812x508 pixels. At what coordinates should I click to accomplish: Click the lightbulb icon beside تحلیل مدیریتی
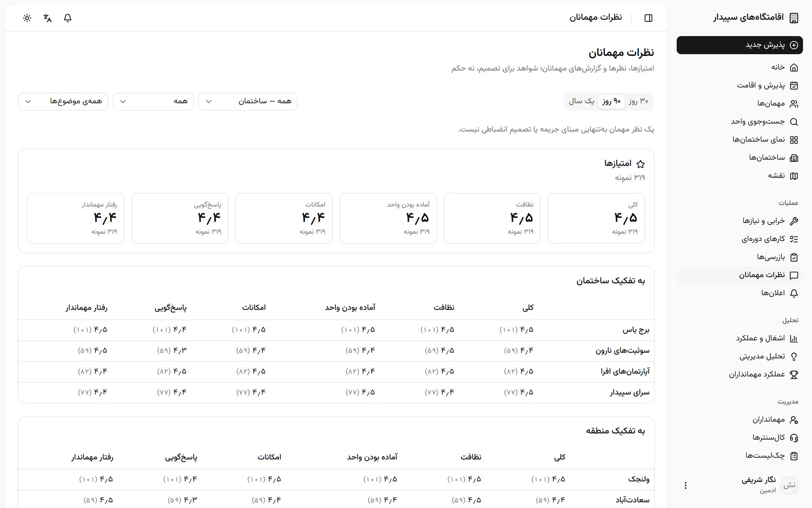(794, 357)
